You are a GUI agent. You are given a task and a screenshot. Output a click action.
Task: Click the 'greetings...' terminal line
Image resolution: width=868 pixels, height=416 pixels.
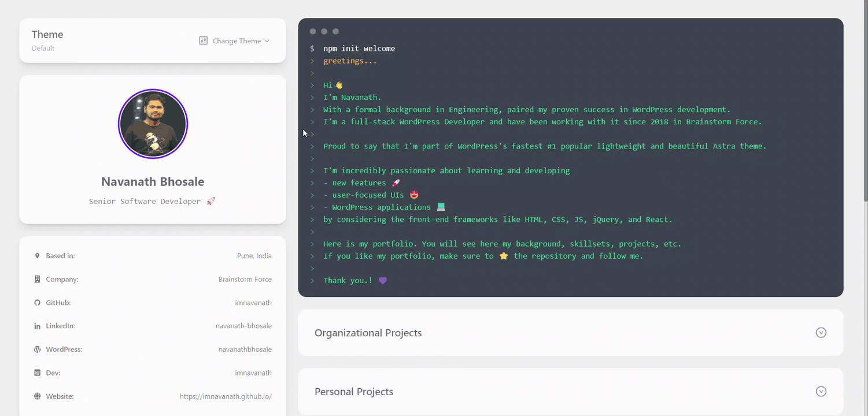click(x=350, y=61)
